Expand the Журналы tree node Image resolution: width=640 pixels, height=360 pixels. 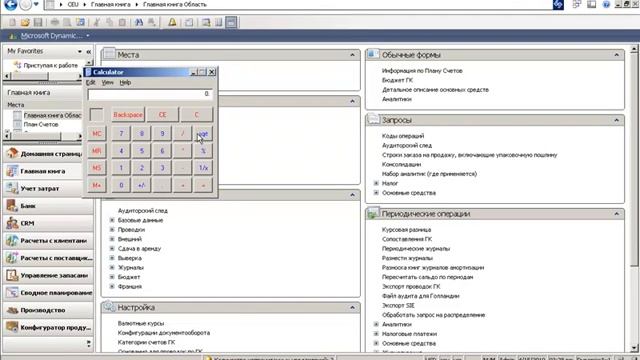click(x=112, y=267)
